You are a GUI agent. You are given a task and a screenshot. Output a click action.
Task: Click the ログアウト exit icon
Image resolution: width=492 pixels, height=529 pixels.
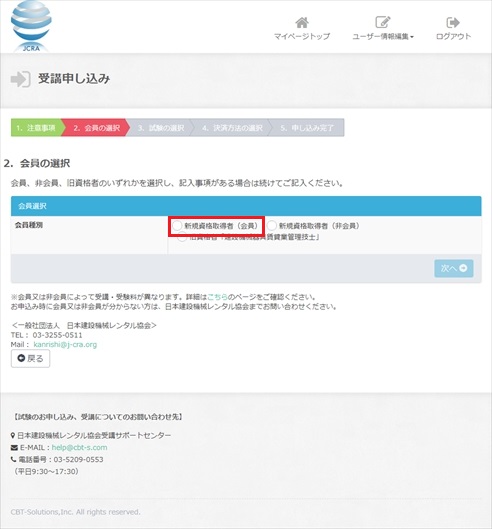[453, 23]
